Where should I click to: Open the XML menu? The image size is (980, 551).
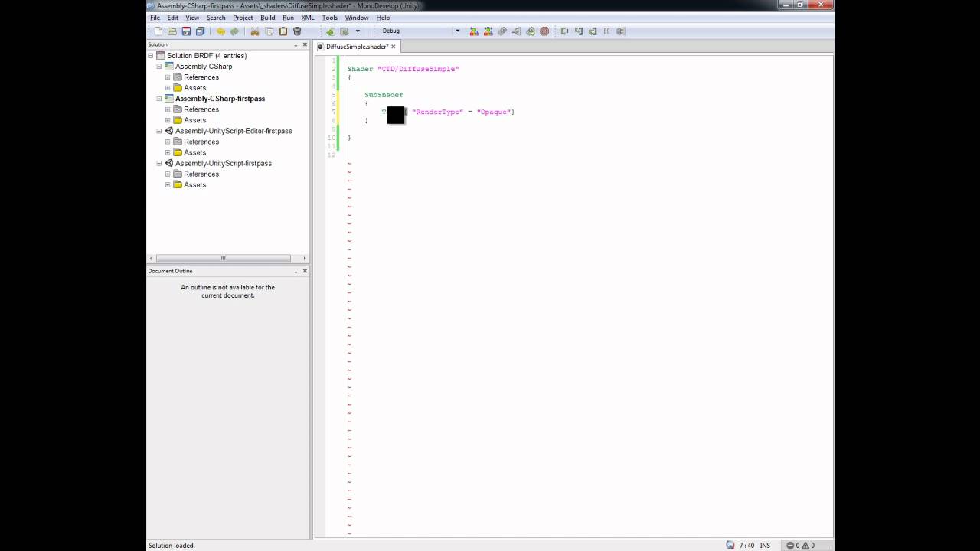308,18
